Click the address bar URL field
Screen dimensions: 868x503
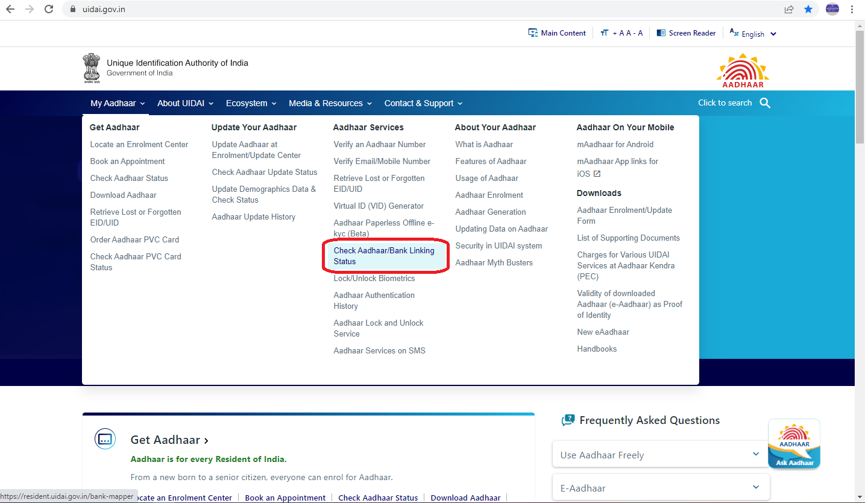point(422,10)
